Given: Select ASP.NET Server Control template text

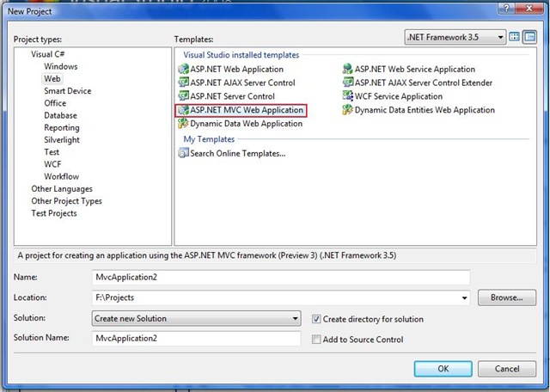Looking at the screenshot, I should coord(233,96).
